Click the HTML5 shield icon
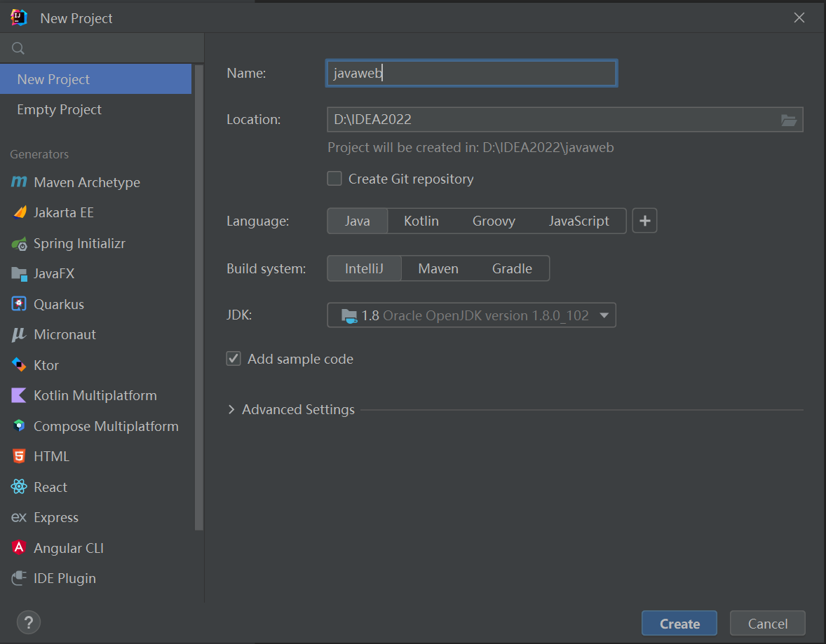Screen dimensions: 826x644 [x=19, y=456]
